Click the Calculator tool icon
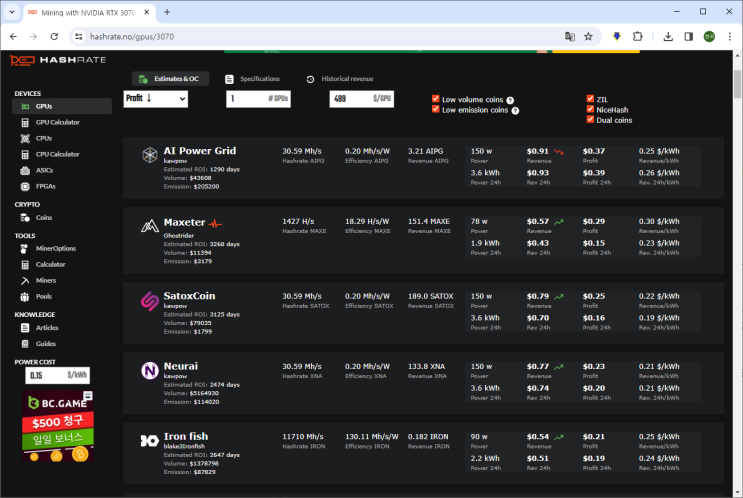 (25, 265)
